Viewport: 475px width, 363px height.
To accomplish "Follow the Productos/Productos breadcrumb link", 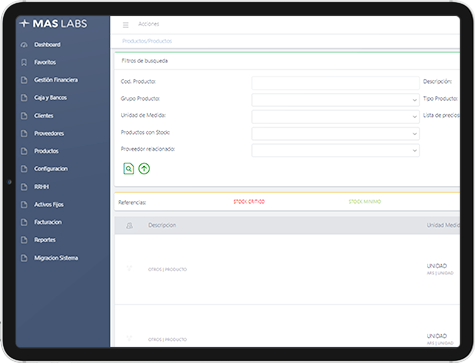I will (147, 41).
